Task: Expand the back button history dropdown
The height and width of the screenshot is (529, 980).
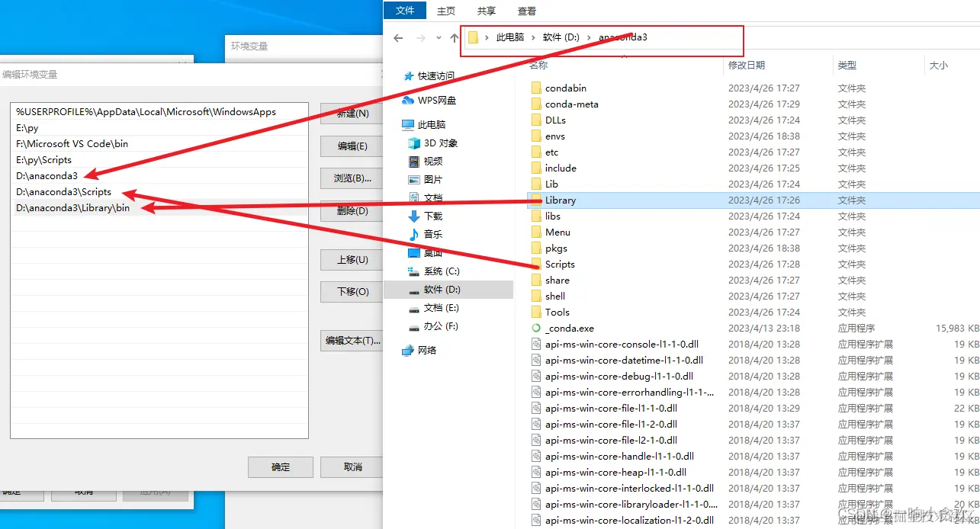Action: pos(439,37)
